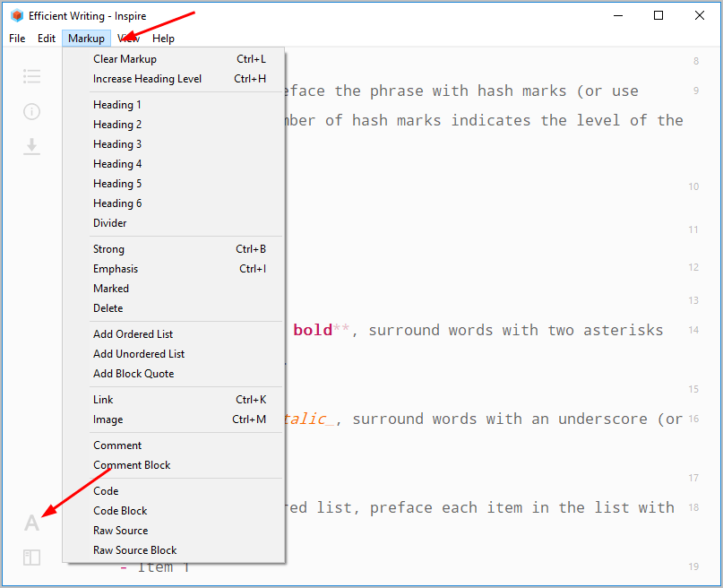The height and width of the screenshot is (588, 723).
Task: Click the typography letter A icon
Action: (32, 523)
